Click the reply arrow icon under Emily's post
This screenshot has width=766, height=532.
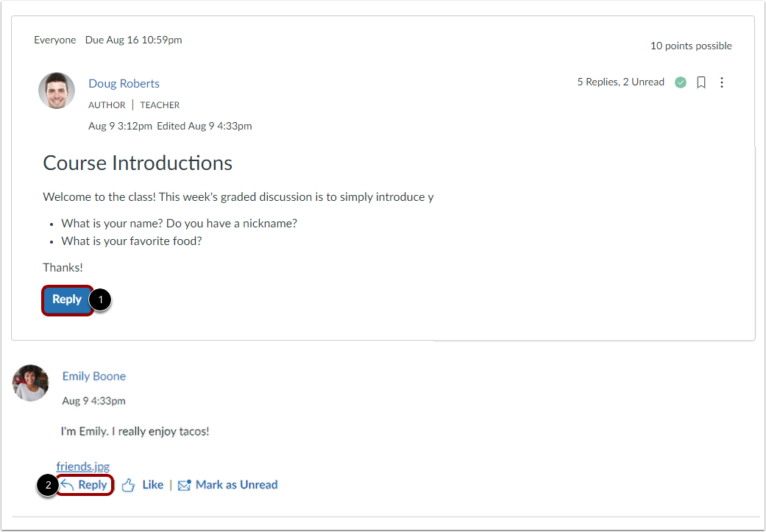point(68,485)
